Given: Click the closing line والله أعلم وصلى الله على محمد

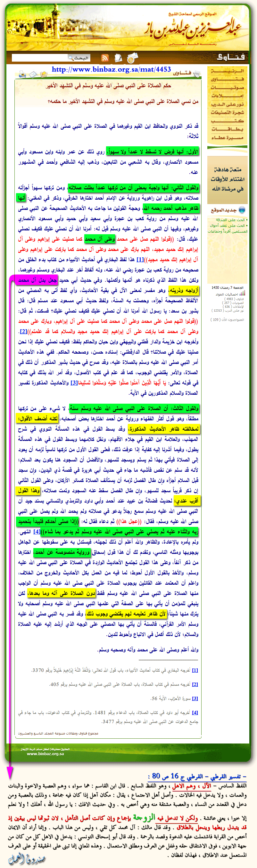Looking at the screenshot, I should tap(148, 650).
